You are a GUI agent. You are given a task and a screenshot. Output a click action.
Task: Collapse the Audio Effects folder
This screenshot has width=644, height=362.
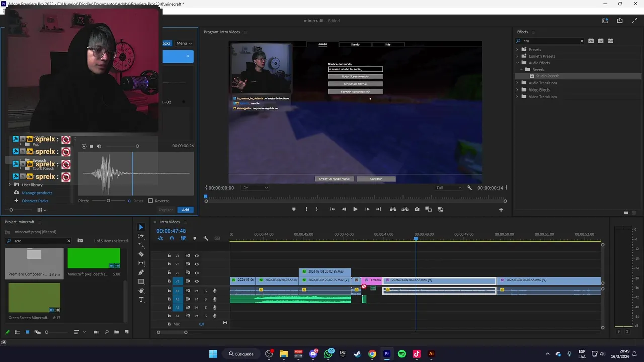[517, 63]
